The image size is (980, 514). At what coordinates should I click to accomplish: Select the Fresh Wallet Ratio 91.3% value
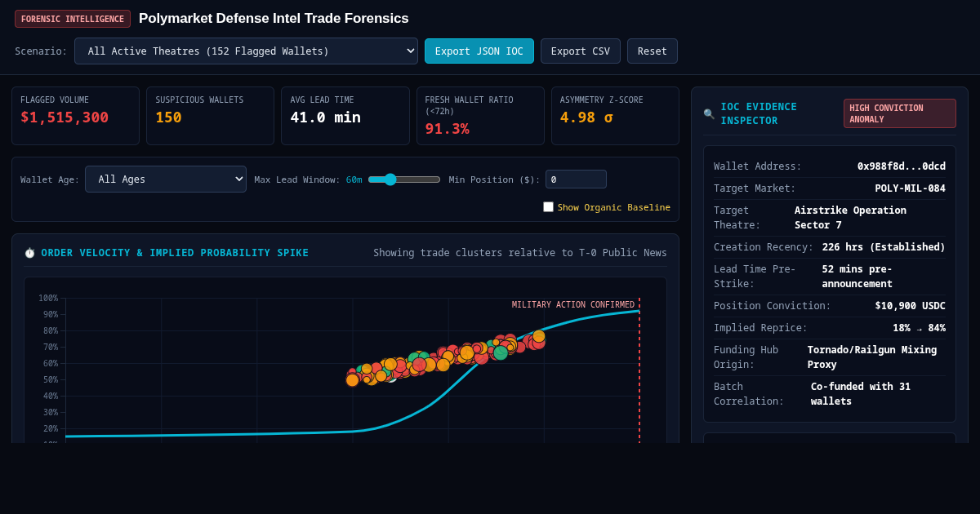pos(447,129)
